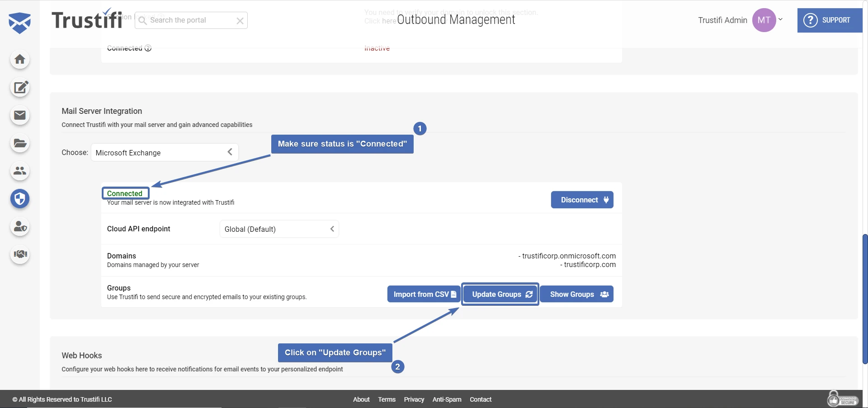Click the Update Groups button
Image resolution: width=868 pixels, height=408 pixels.
500,294
